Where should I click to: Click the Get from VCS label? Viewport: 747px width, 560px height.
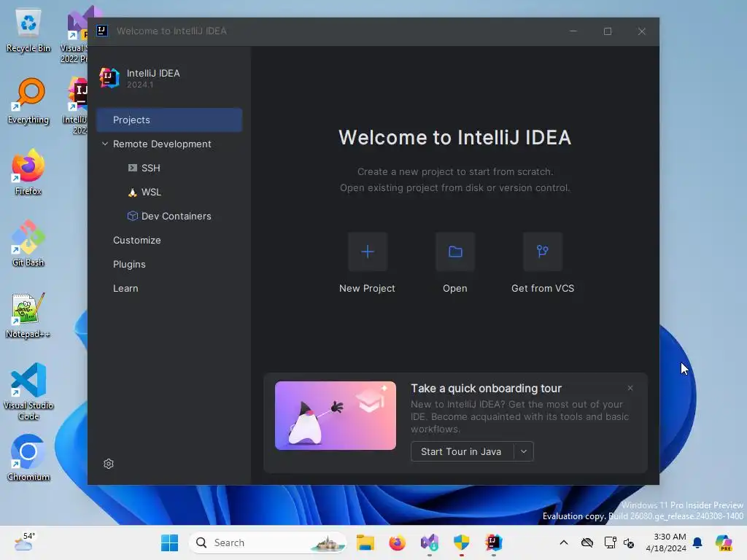543,288
